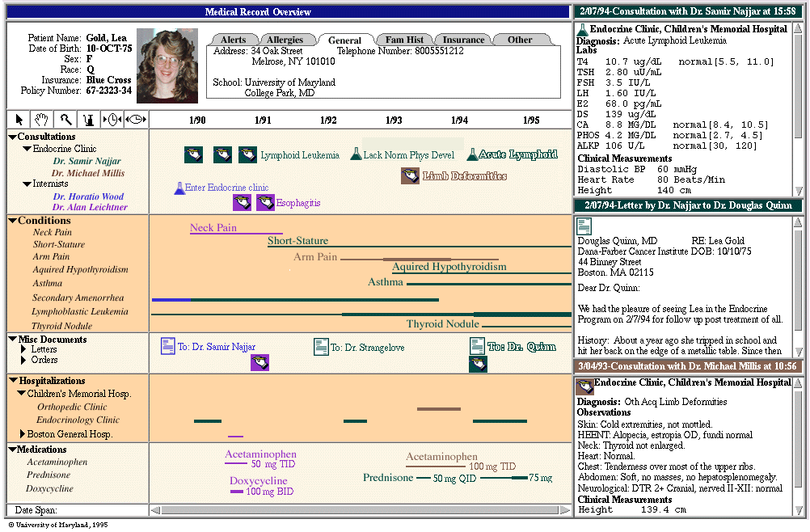810x532 pixels.
Task: Expand Boston General Hosp. entry
Action: point(23,434)
